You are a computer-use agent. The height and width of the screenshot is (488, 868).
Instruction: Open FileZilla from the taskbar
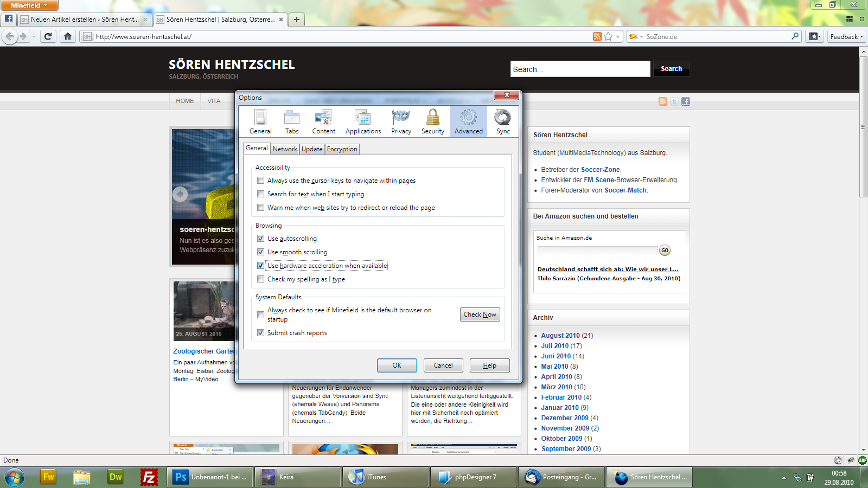149,477
